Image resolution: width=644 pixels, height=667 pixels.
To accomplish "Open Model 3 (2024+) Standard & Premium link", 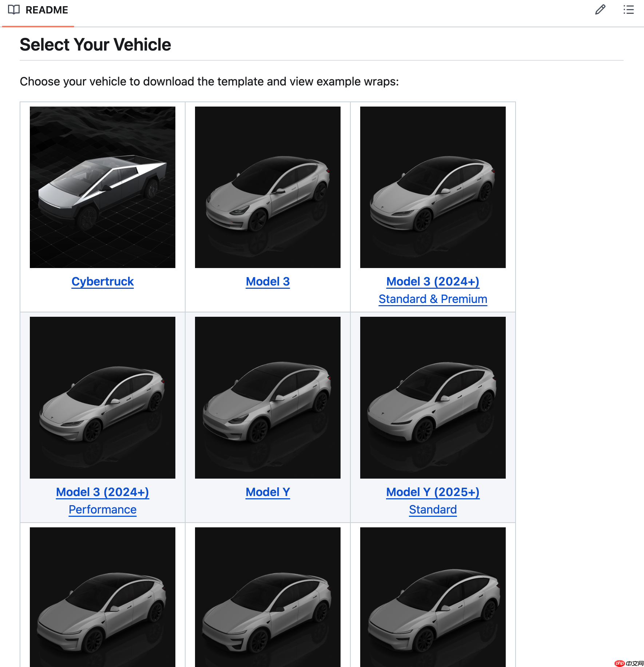I will click(433, 290).
